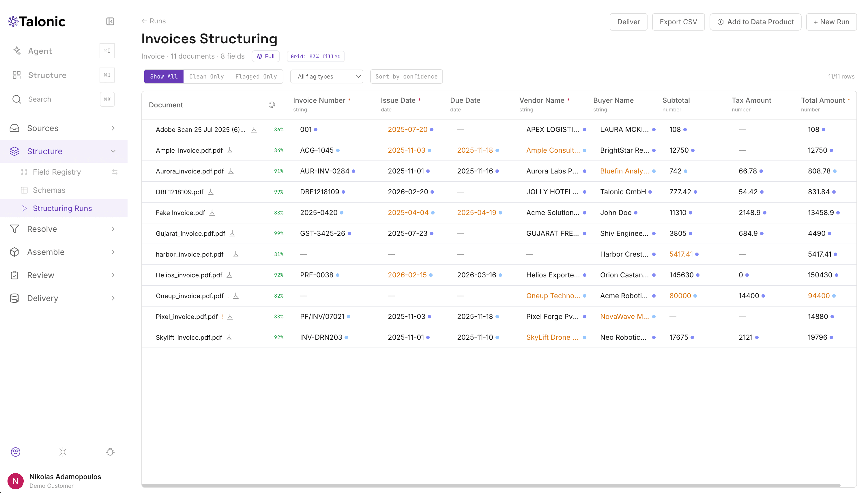Image resolution: width=868 pixels, height=493 pixels.
Task: Expand the Delivery section chevron
Action: tap(113, 298)
